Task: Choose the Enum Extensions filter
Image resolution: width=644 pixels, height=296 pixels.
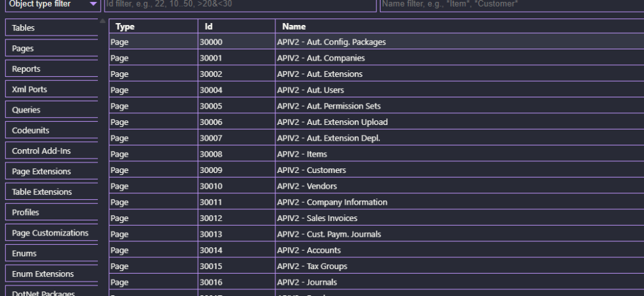Action: 51,274
